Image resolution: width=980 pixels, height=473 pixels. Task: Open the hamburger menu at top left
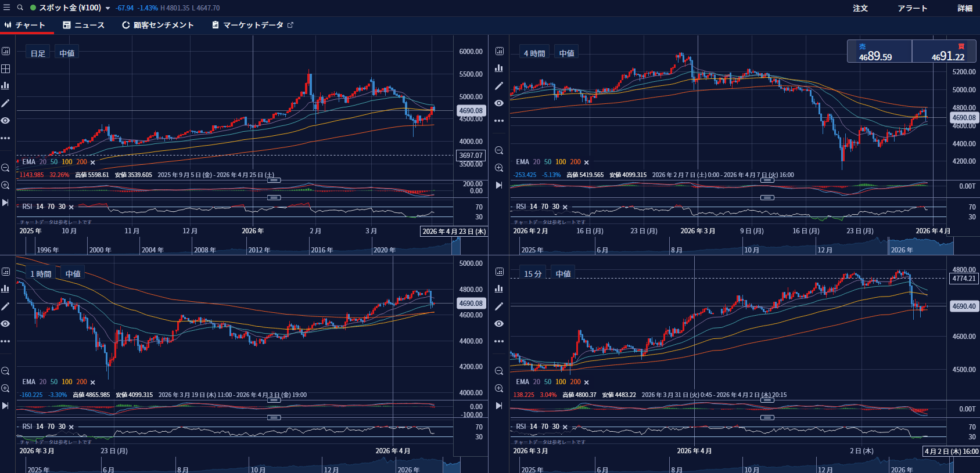6,8
